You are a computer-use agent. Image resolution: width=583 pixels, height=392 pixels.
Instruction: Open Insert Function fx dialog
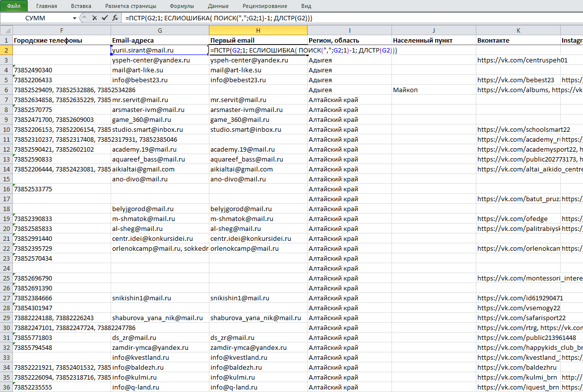click(x=115, y=18)
